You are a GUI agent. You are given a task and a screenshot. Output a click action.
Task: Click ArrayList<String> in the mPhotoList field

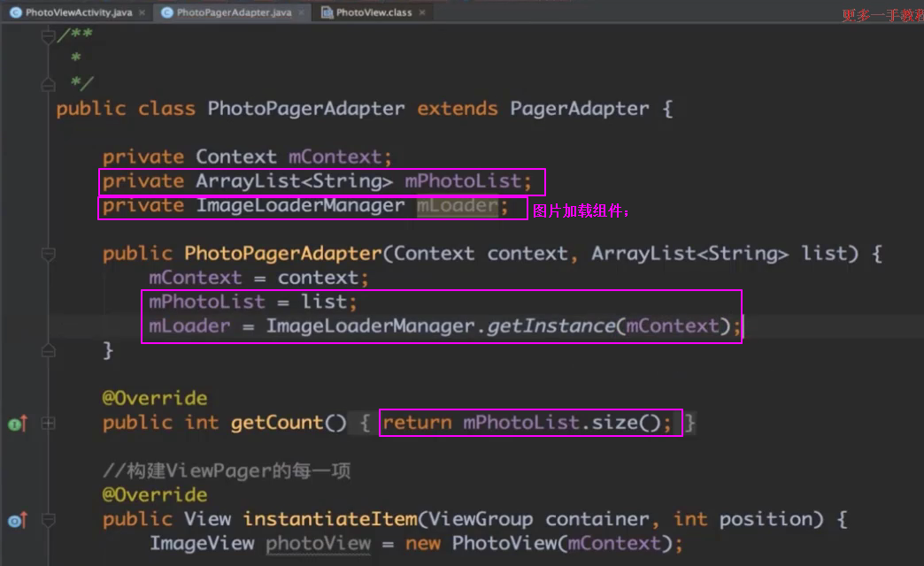[x=294, y=180]
